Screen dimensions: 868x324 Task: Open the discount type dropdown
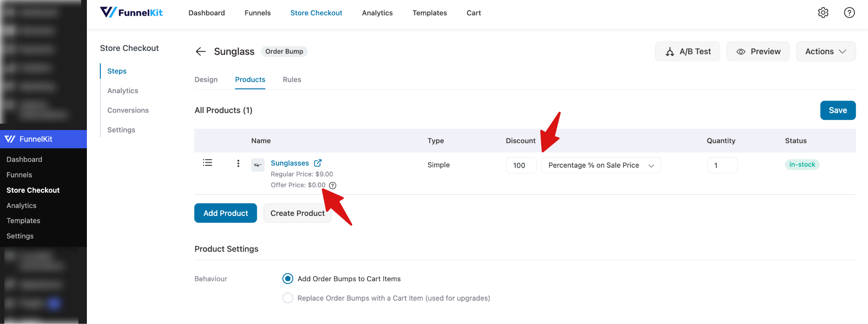(x=601, y=165)
